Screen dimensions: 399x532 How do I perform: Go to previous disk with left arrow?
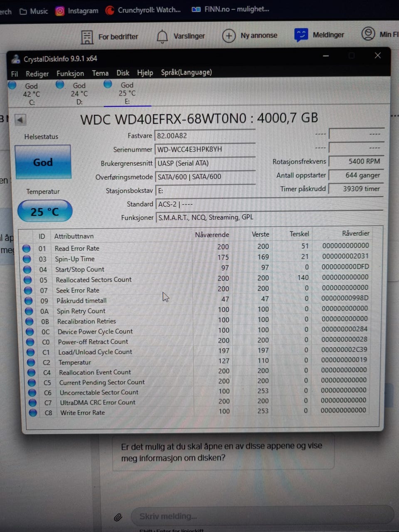20,120
